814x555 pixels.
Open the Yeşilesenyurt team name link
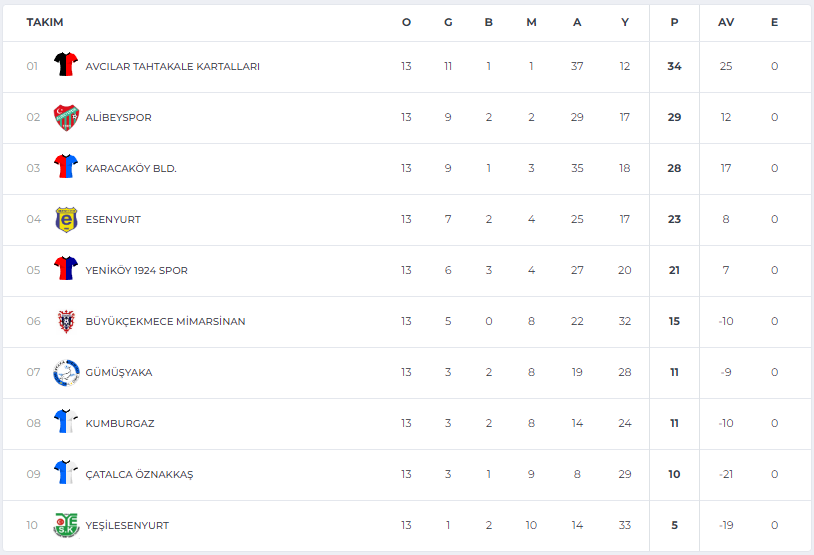pyautogui.click(x=127, y=525)
